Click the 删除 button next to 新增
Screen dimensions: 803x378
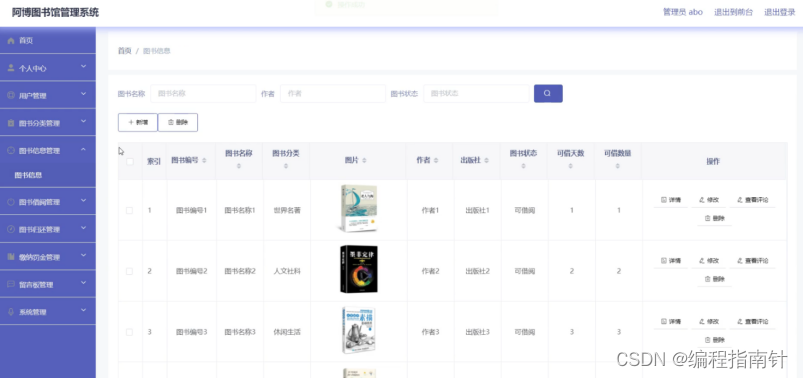(x=178, y=122)
